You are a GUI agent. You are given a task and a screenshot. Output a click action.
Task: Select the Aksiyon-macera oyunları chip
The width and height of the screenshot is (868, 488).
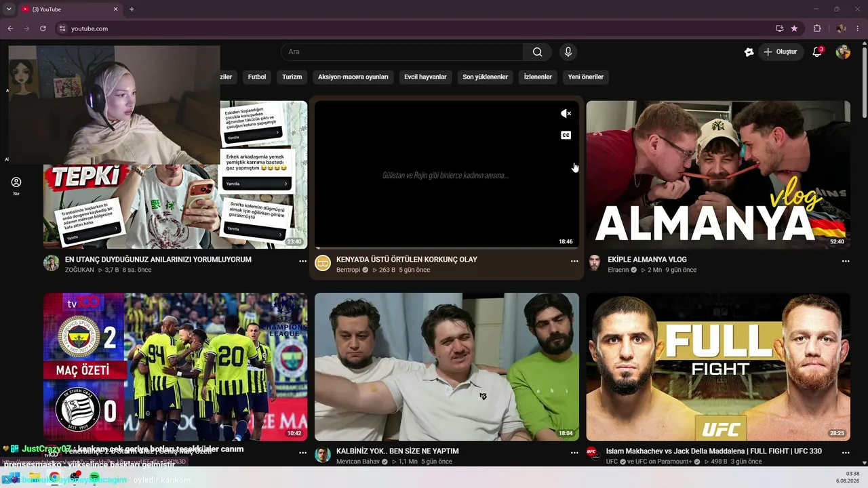pos(353,77)
